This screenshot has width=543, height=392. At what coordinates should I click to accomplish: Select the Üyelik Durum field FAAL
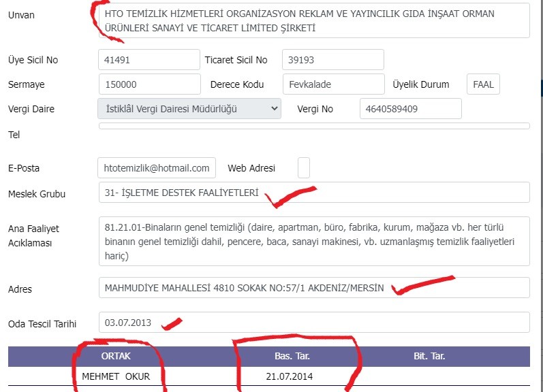coord(483,84)
